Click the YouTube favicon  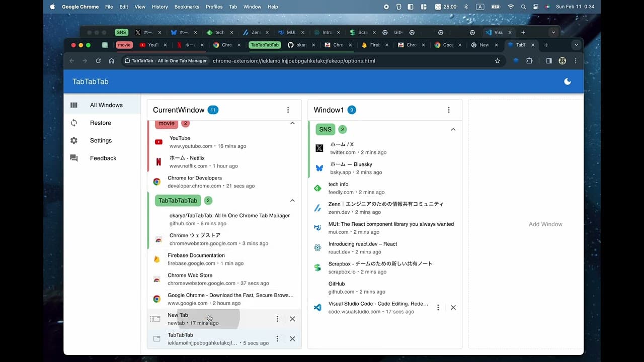158,142
